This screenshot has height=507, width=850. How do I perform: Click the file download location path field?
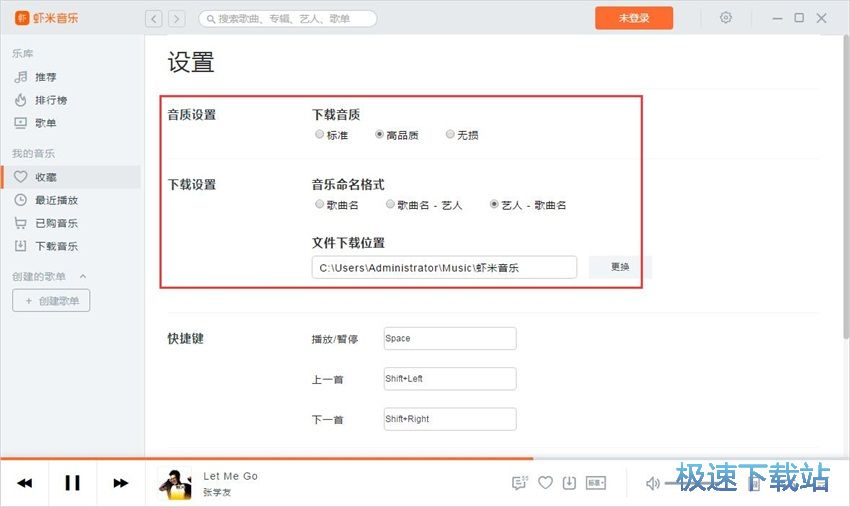(x=445, y=267)
